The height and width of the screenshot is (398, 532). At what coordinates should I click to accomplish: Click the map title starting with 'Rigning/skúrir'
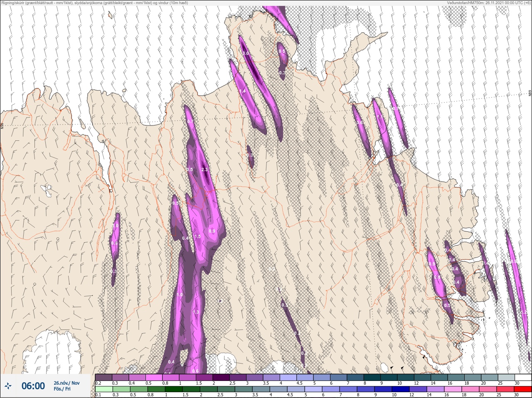[94, 2]
